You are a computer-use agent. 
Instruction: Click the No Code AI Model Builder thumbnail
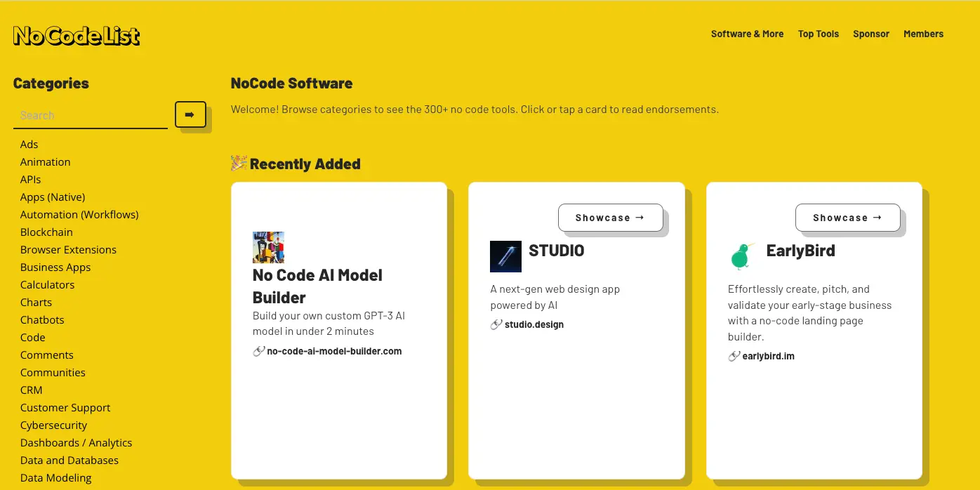tap(268, 247)
